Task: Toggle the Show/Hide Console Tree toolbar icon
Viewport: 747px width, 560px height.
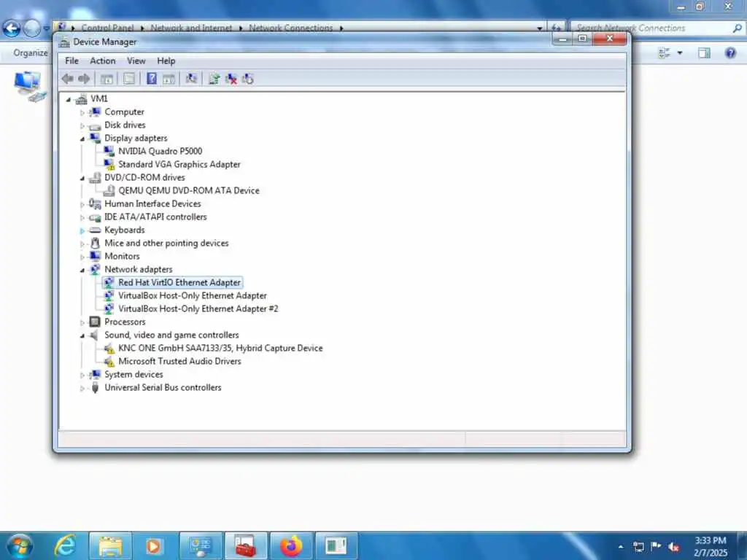Action: pos(107,79)
